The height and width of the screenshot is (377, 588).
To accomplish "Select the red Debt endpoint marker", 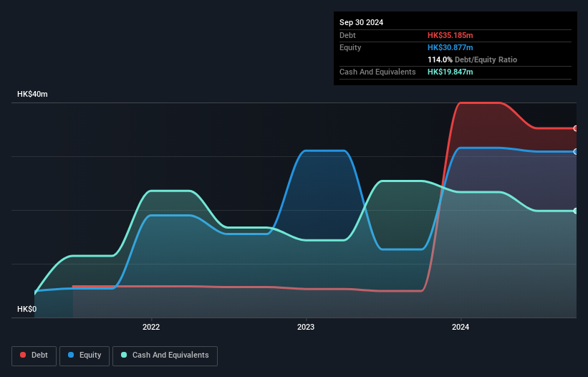I will click(x=576, y=129).
